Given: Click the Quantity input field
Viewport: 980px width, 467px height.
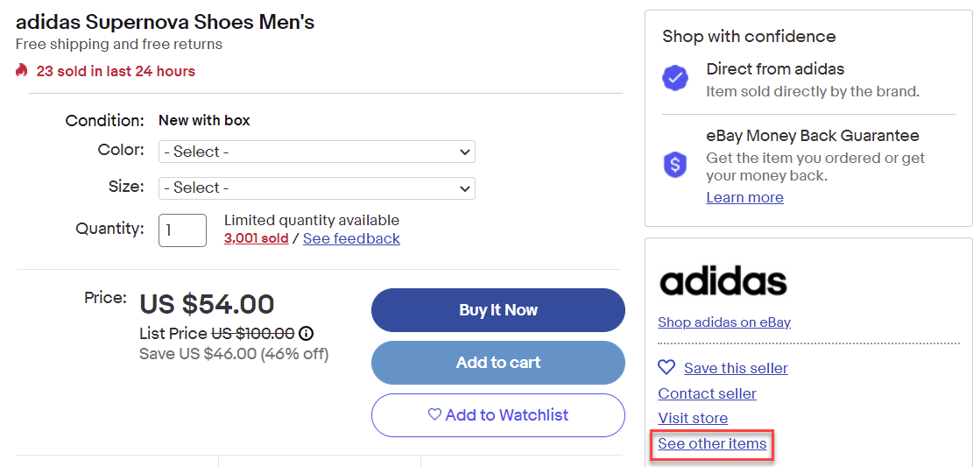Looking at the screenshot, I should 182,230.
